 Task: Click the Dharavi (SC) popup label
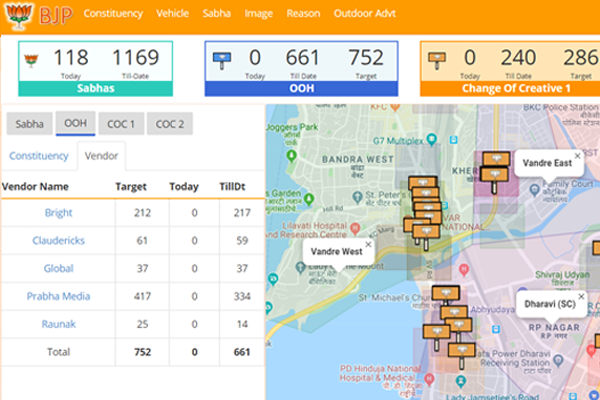550,304
